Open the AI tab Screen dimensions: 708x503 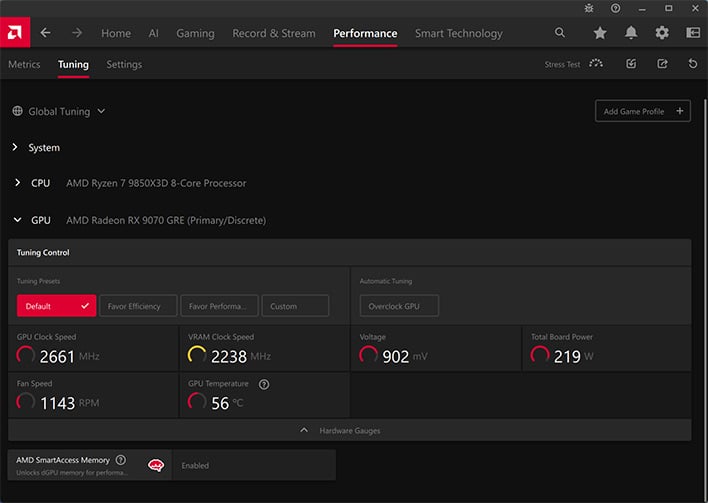point(154,33)
